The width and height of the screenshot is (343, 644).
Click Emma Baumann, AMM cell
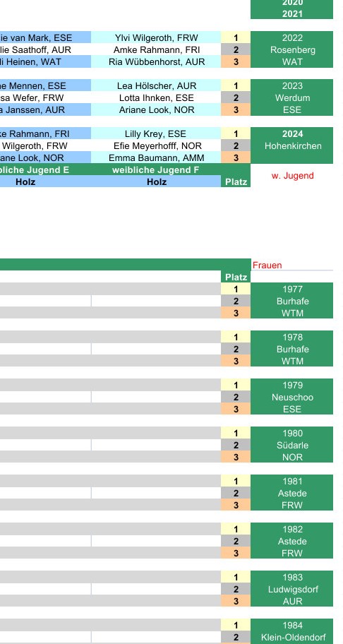[156, 157]
